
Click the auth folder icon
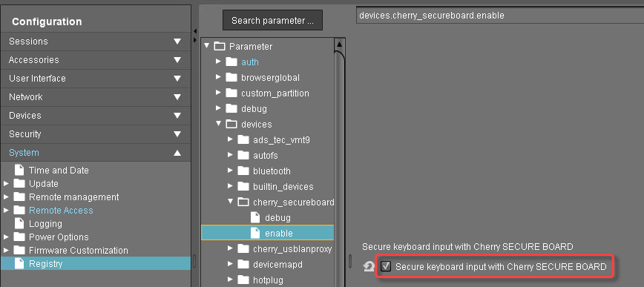231,62
